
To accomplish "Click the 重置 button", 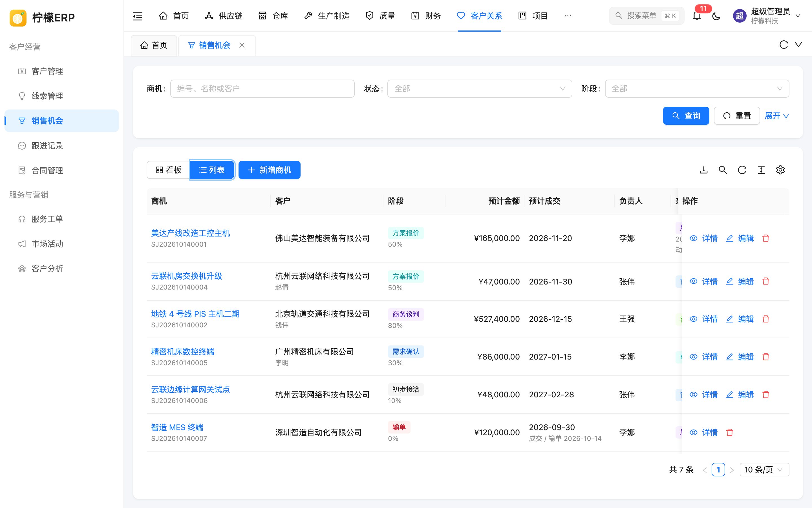I will pyautogui.click(x=737, y=116).
